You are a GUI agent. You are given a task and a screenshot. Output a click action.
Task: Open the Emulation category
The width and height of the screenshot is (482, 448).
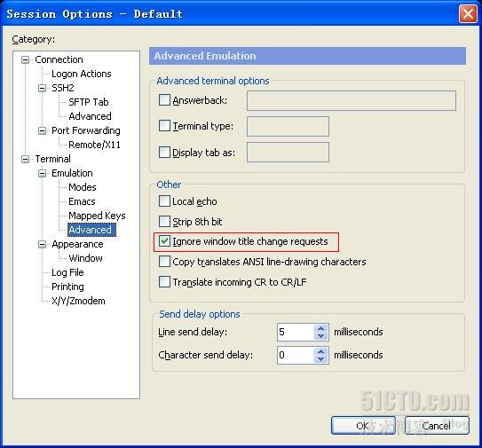tap(72, 173)
